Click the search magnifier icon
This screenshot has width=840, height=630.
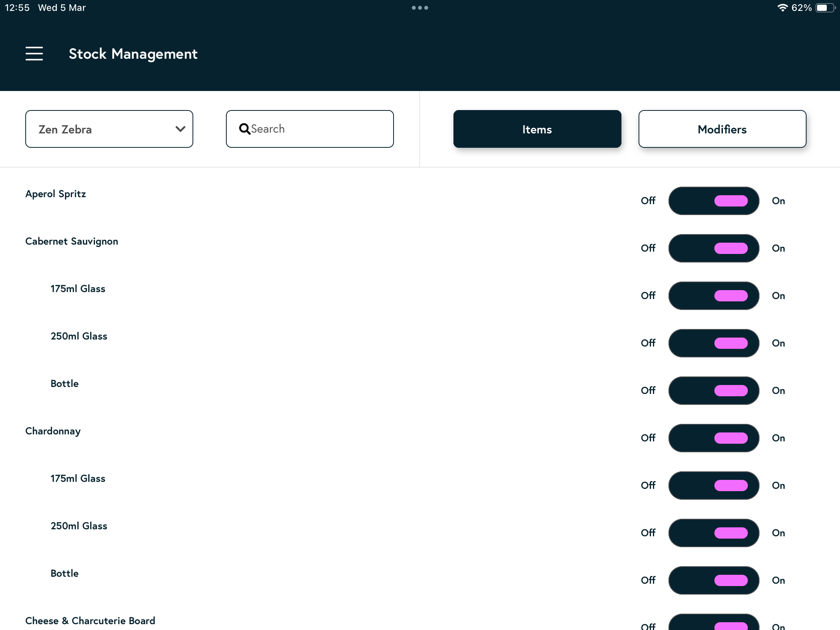[245, 129]
